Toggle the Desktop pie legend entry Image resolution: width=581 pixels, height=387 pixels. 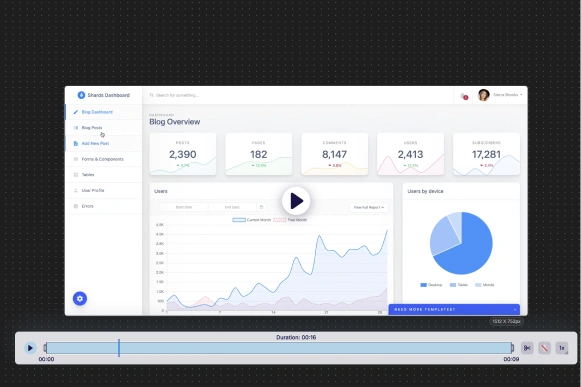[431, 285]
